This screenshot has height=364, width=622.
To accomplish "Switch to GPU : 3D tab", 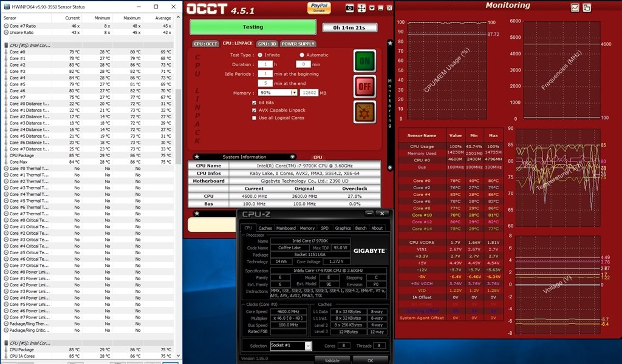I will tap(267, 44).
